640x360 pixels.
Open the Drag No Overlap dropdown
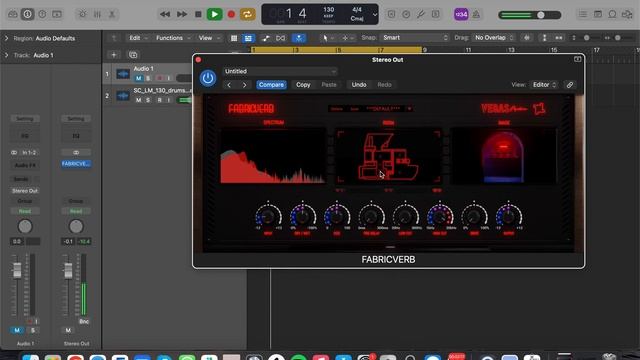click(x=493, y=38)
